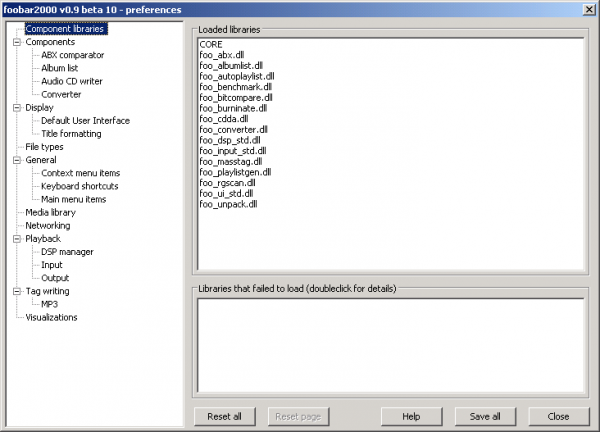The width and height of the screenshot is (600, 432).
Task: Open the Title formatting page
Action: pos(71,134)
